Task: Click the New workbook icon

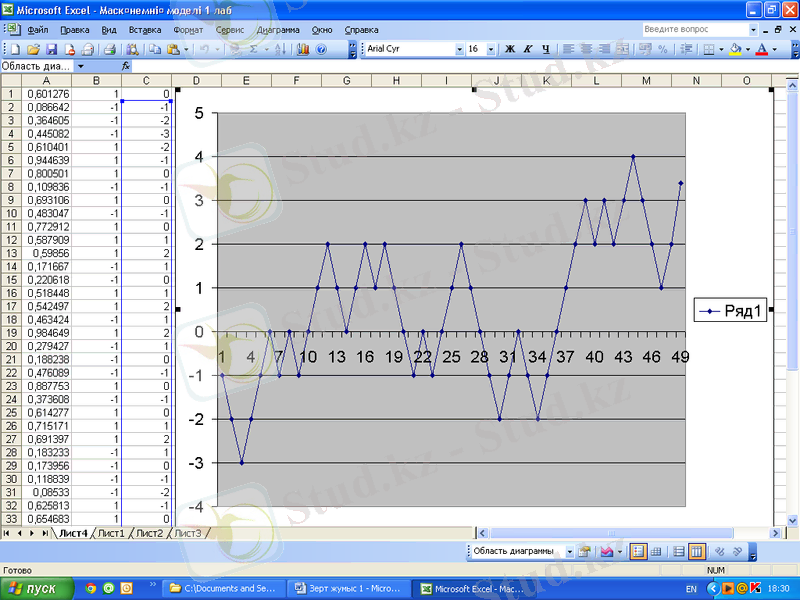Action: click(15, 49)
